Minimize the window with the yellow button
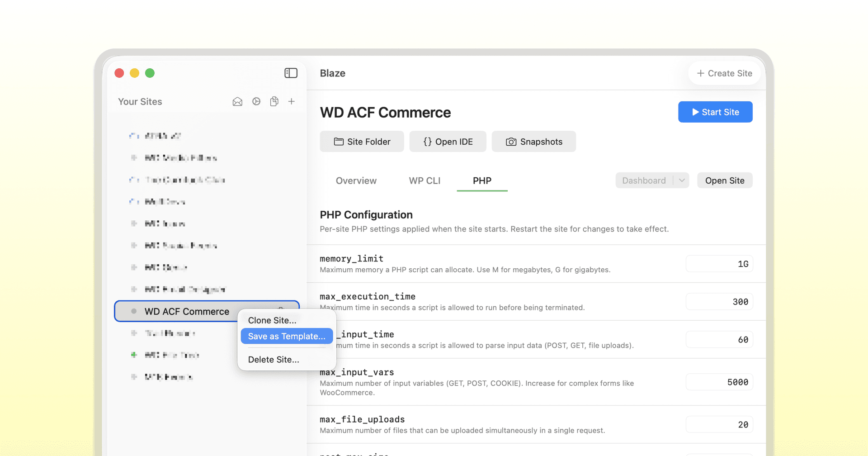 [x=135, y=73]
